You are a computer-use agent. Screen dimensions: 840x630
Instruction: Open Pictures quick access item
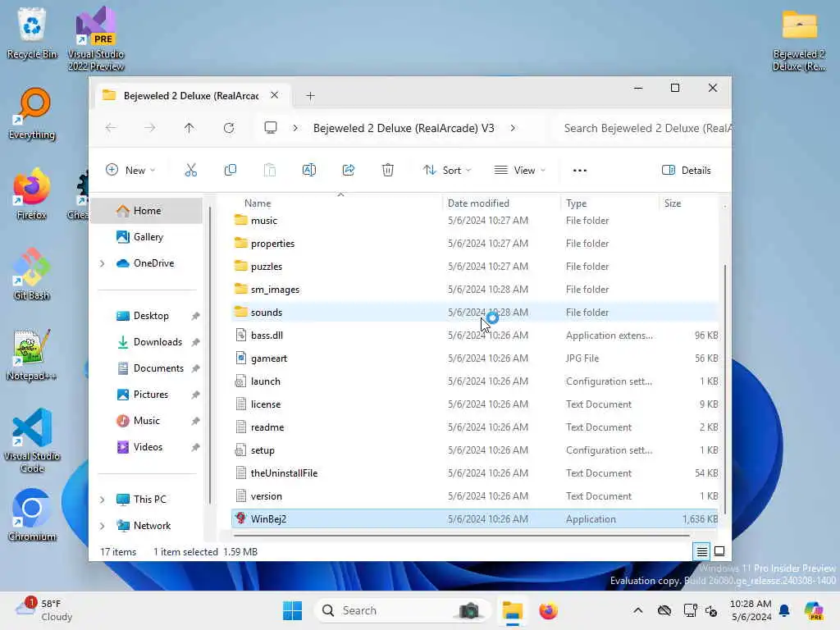(151, 395)
